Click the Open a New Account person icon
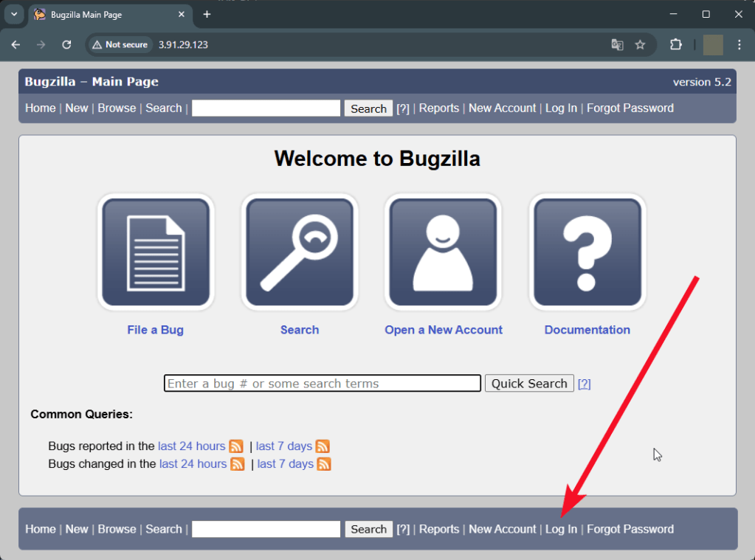The image size is (755, 560). (443, 252)
